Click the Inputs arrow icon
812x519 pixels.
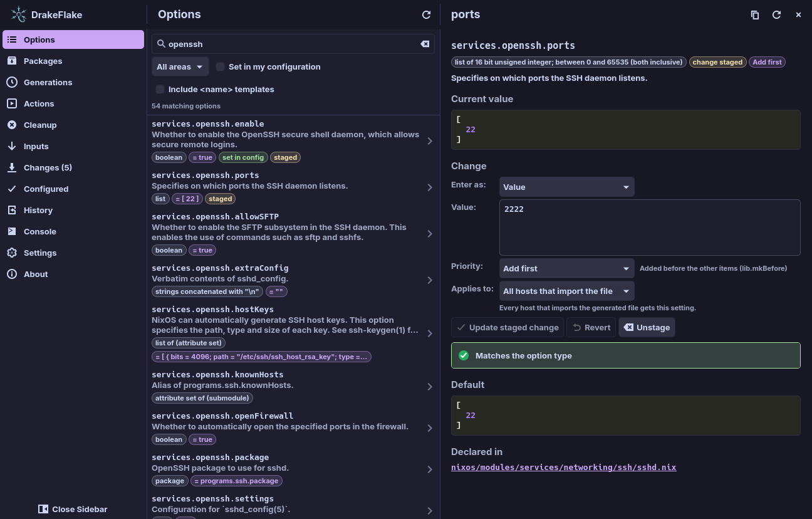tap(12, 146)
